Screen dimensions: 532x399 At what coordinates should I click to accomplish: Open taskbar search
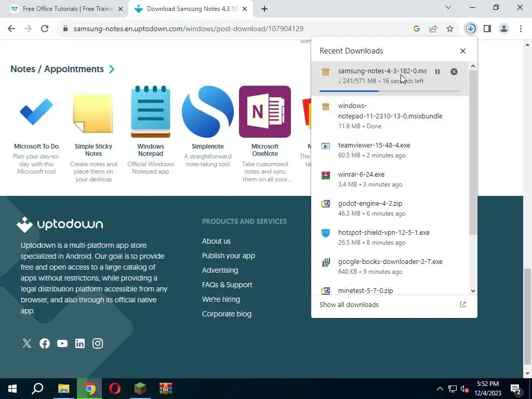[x=37, y=389]
